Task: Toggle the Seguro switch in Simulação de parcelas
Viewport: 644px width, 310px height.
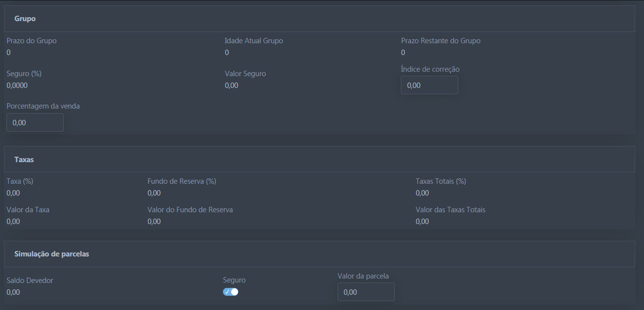Action: pyautogui.click(x=230, y=292)
